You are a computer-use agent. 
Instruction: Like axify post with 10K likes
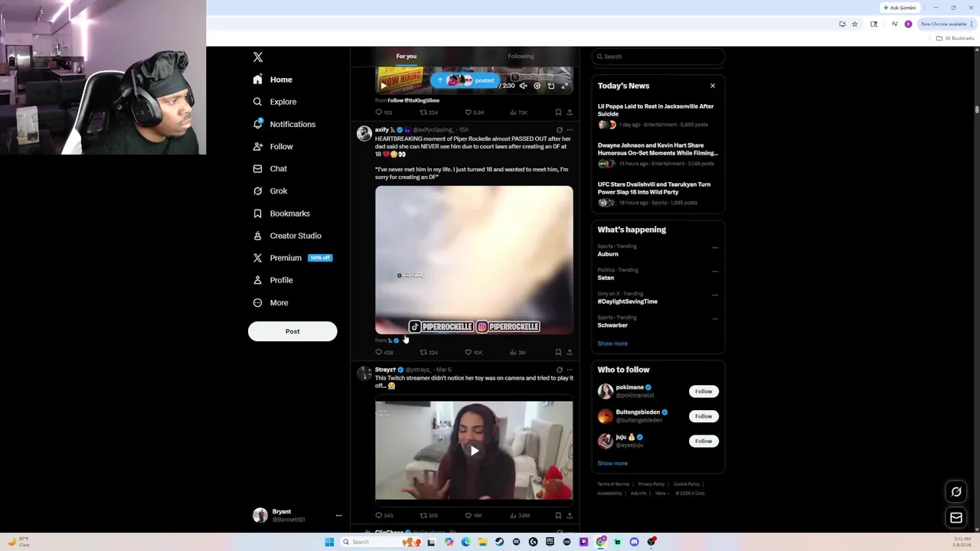pyautogui.click(x=474, y=353)
